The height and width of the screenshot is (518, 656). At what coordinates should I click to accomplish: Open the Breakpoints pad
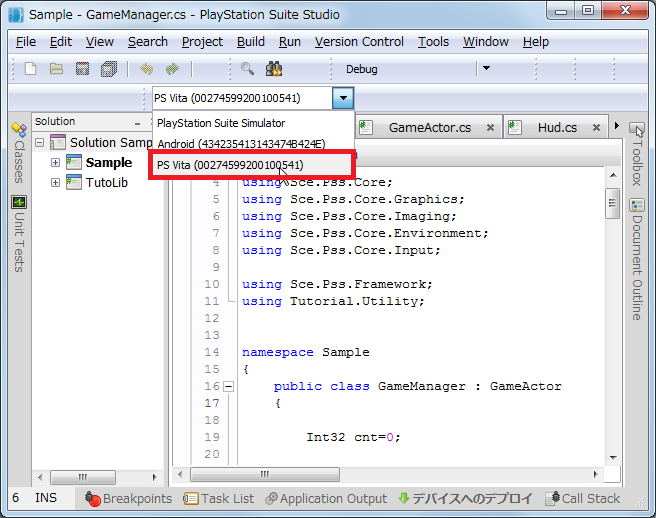(128, 499)
